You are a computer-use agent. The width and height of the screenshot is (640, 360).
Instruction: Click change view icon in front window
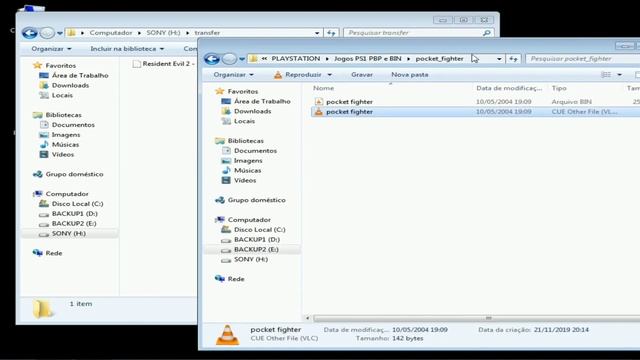click(606, 75)
